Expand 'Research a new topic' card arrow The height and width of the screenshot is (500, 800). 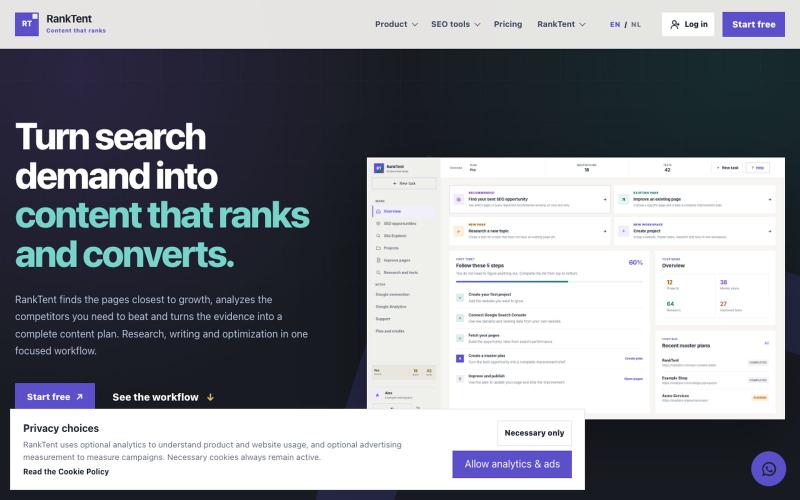point(605,231)
